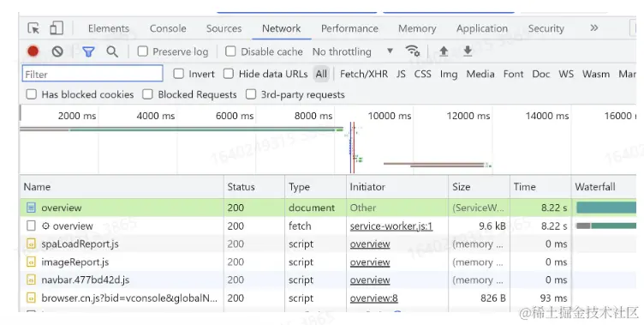Click the Filter text input field
The image size is (644, 325).
(x=92, y=74)
